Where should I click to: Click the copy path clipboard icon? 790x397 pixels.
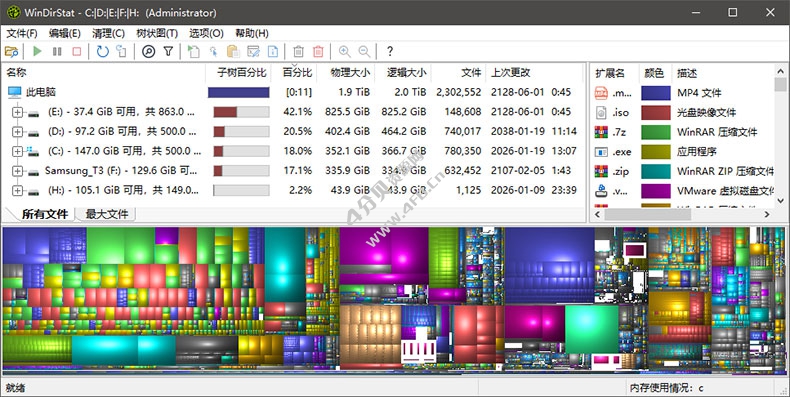pos(233,51)
